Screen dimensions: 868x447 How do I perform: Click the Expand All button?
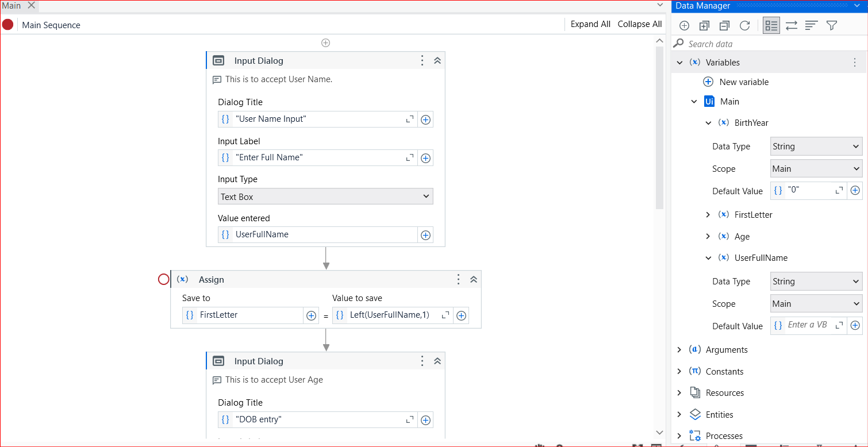click(x=590, y=24)
